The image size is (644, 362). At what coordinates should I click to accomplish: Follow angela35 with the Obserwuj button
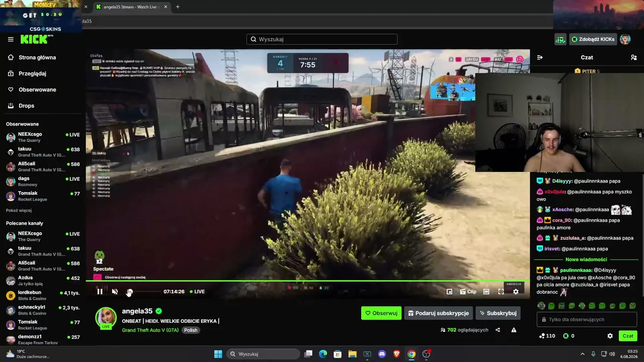[381, 313]
